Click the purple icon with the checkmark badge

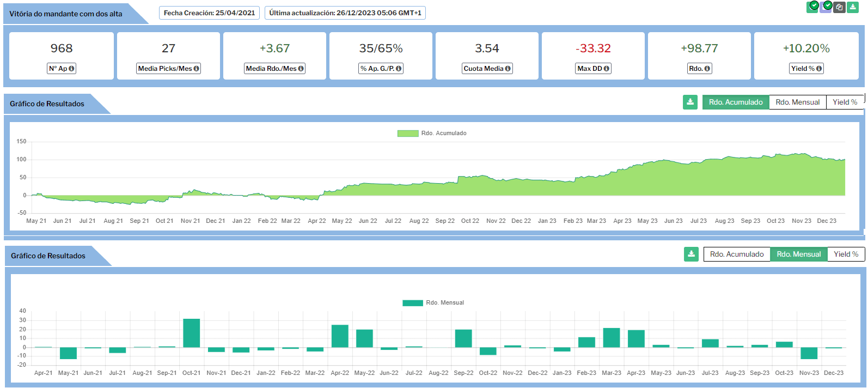click(x=826, y=7)
